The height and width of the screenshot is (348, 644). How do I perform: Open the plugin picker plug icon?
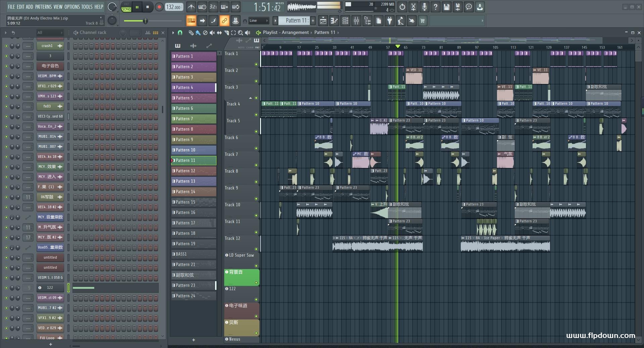point(389,21)
